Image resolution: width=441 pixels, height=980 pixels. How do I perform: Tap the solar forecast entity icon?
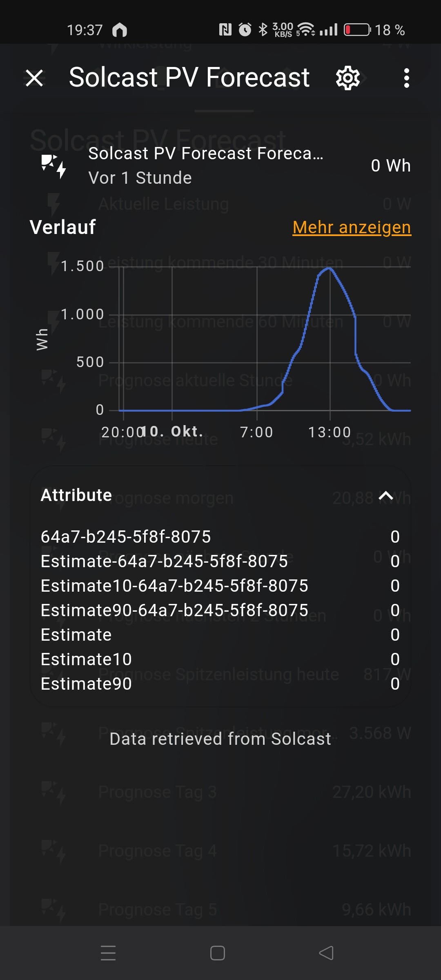click(x=54, y=166)
